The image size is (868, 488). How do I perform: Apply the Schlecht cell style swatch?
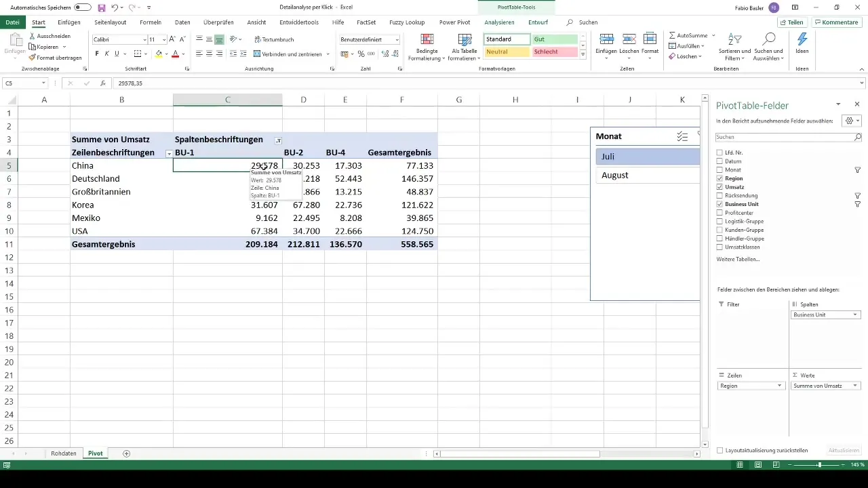555,52
